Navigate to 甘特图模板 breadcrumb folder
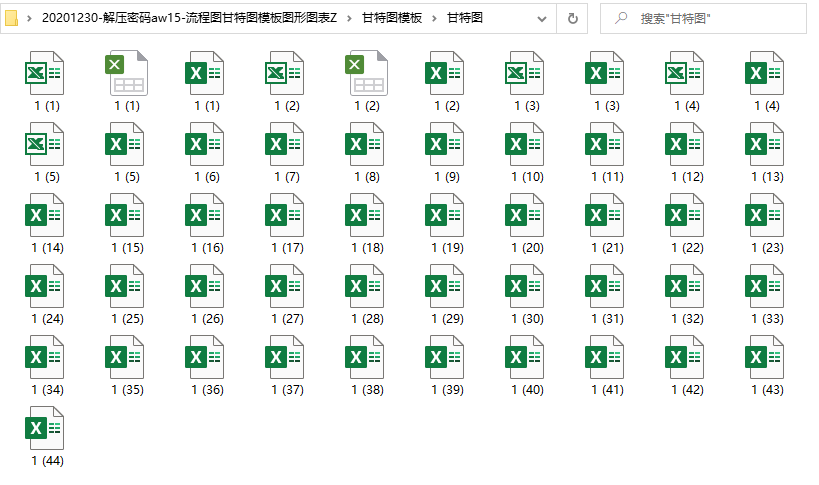 [x=392, y=18]
